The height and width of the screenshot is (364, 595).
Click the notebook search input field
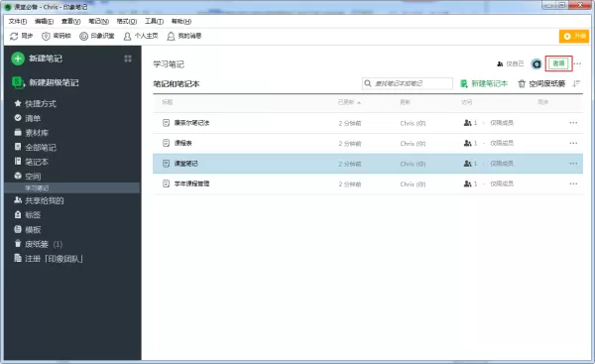click(x=408, y=83)
